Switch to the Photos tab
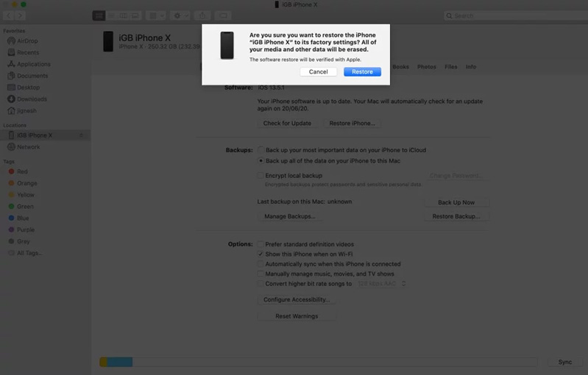588x375 pixels. pos(426,67)
